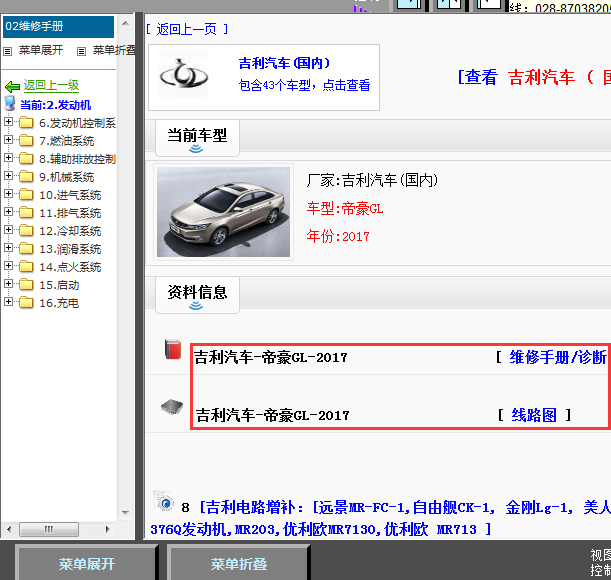Screen dimensions: 611x580
Task: Open 吉利汽车(国内) brand link
Action: [x=284, y=63]
